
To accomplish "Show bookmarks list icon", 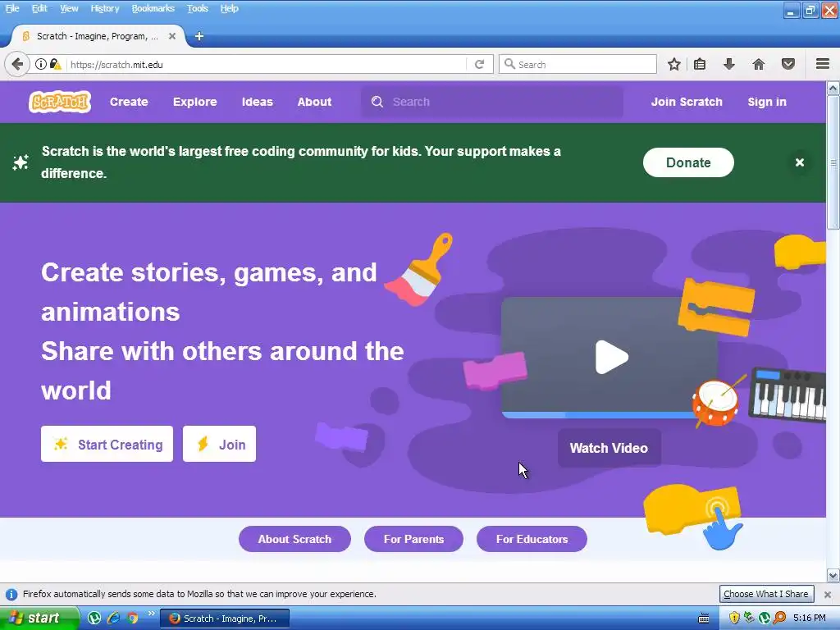I will tap(699, 64).
